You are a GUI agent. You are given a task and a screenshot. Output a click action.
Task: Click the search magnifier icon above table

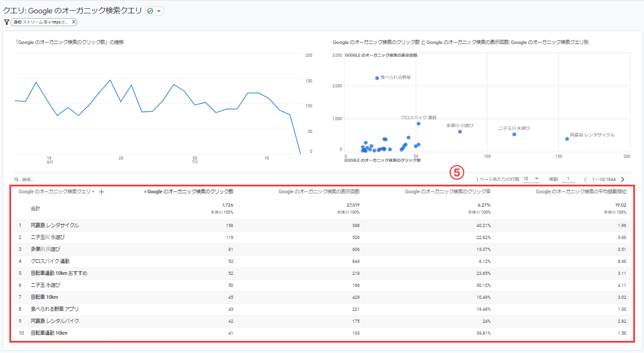pyautogui.click(x=16, y=179)
